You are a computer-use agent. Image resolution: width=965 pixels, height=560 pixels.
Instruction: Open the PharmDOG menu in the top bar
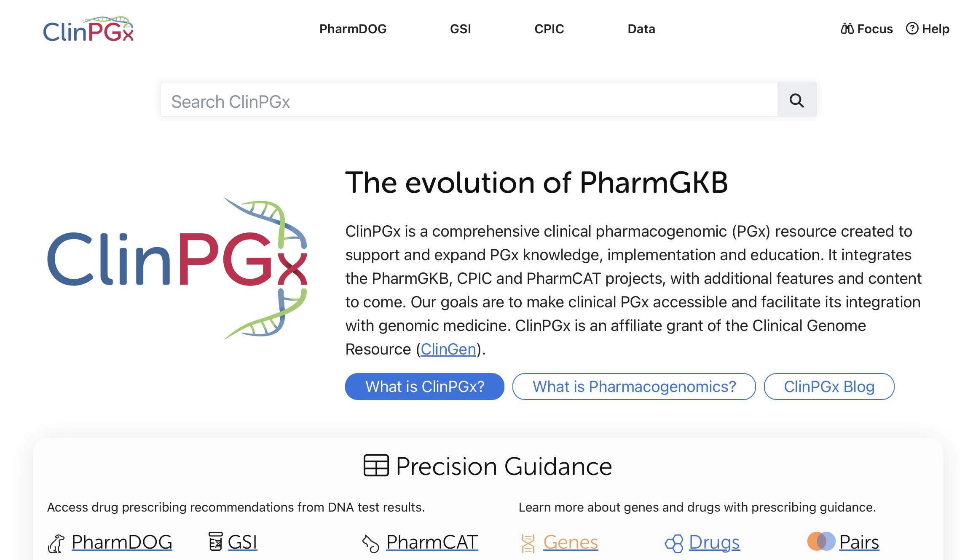353,29
